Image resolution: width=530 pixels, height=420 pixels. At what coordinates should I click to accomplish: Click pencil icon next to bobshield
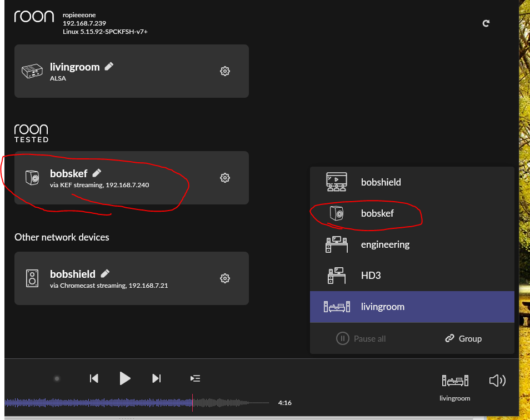106,273
